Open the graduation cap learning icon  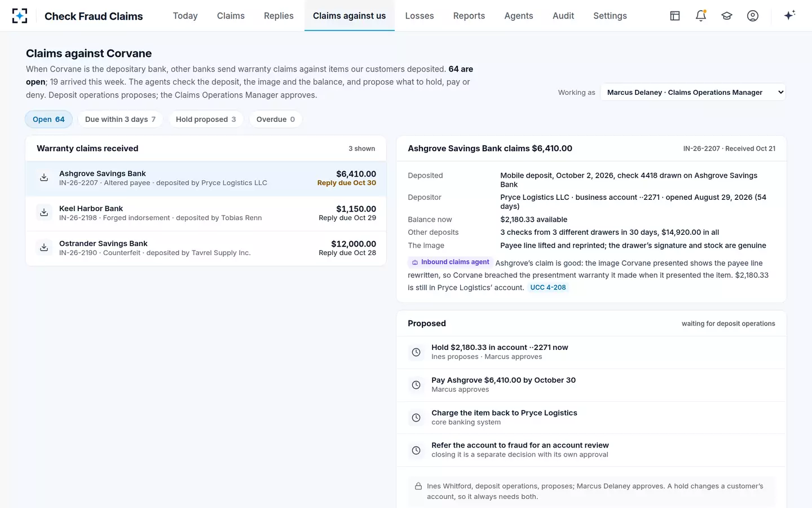pos(727,16)
